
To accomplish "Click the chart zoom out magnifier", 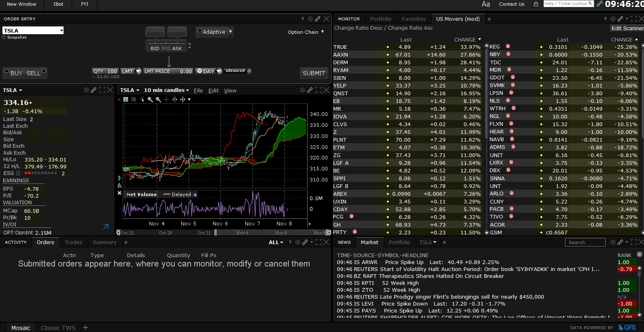I will click(158, 99).
